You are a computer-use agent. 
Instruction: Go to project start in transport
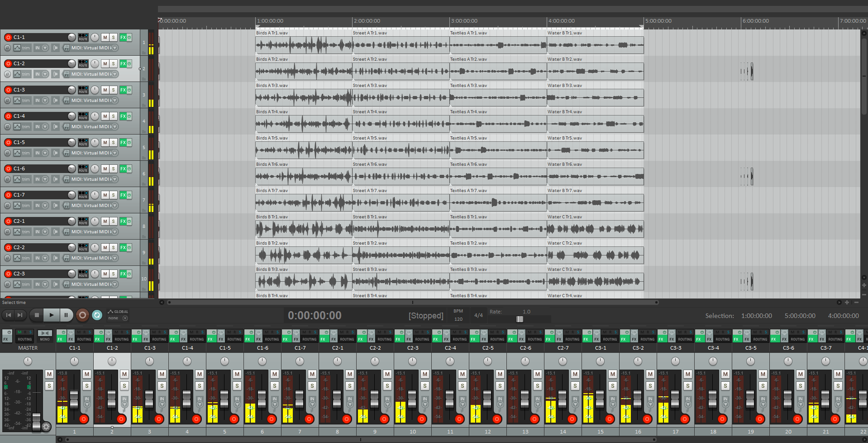[9, 315]
